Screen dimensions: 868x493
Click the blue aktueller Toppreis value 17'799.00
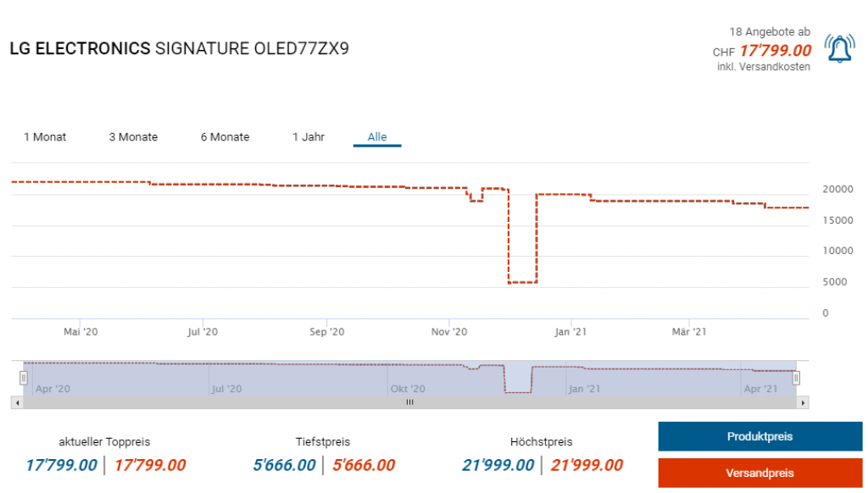[61, 465]
